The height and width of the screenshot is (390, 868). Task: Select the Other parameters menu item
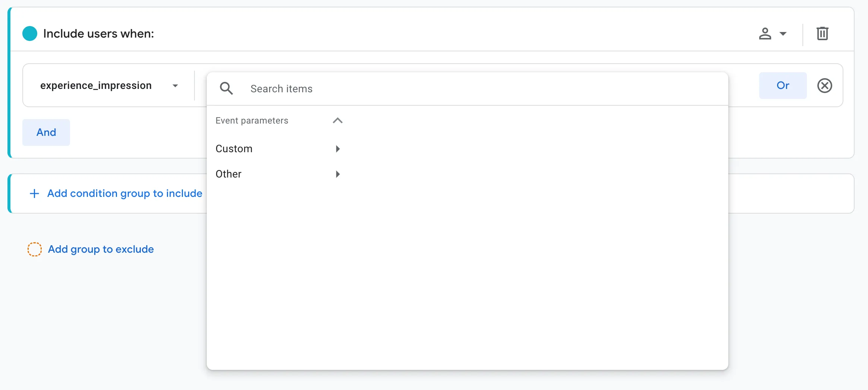pyautogui.click(x=278, y=174)
